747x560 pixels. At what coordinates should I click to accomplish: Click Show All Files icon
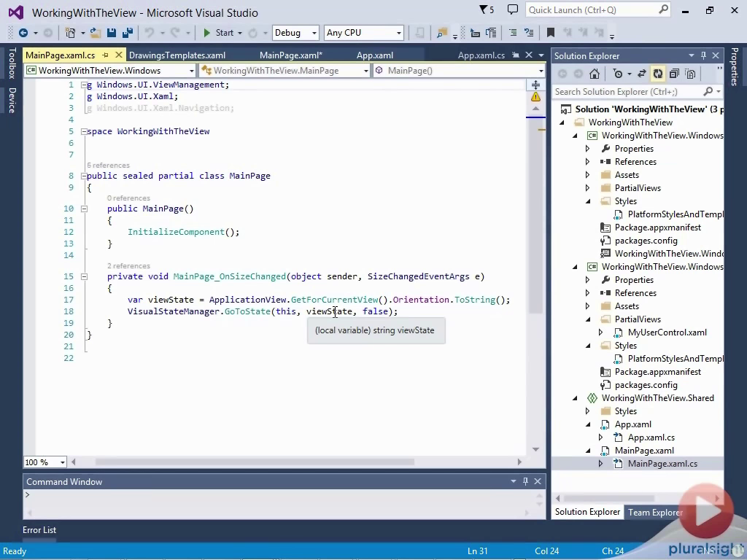click(690, 74)
